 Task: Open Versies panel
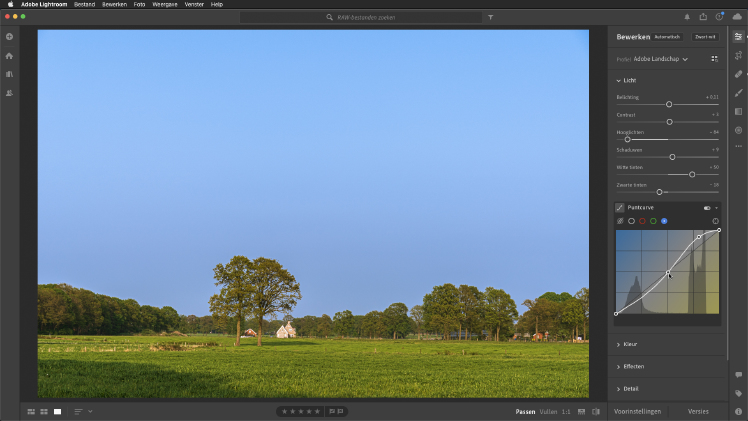click(698, 411)
